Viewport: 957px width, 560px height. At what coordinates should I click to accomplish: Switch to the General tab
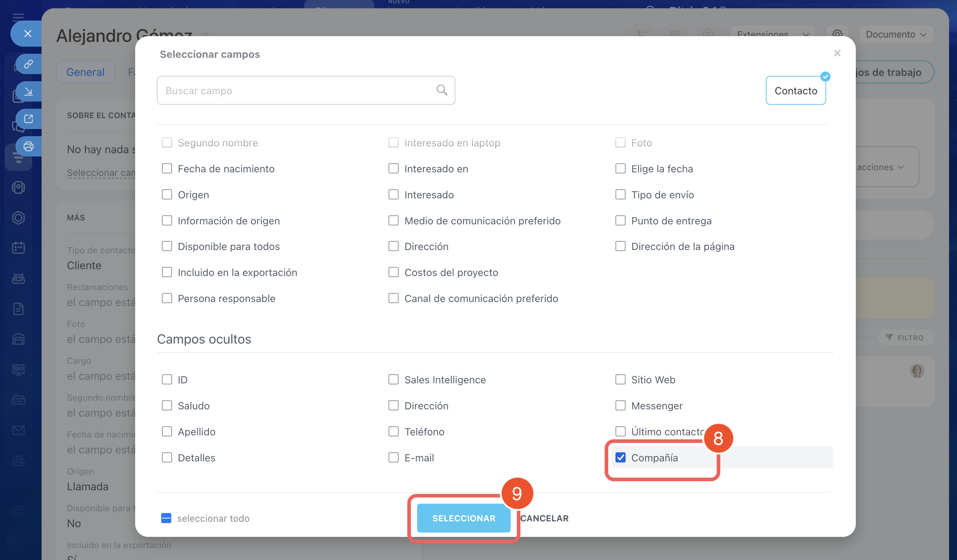[85, 72]
